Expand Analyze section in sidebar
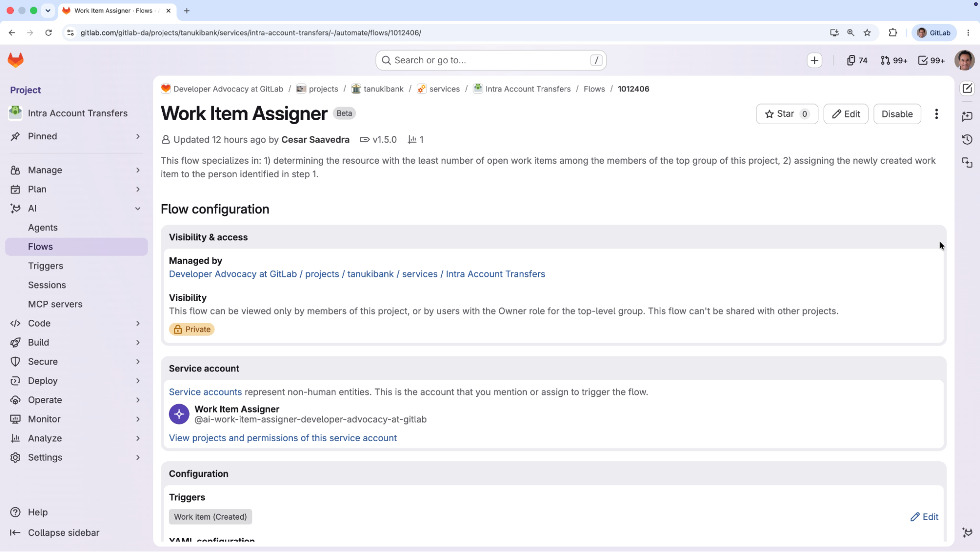The height and width of the screenshot is (552, 980). 76,438
